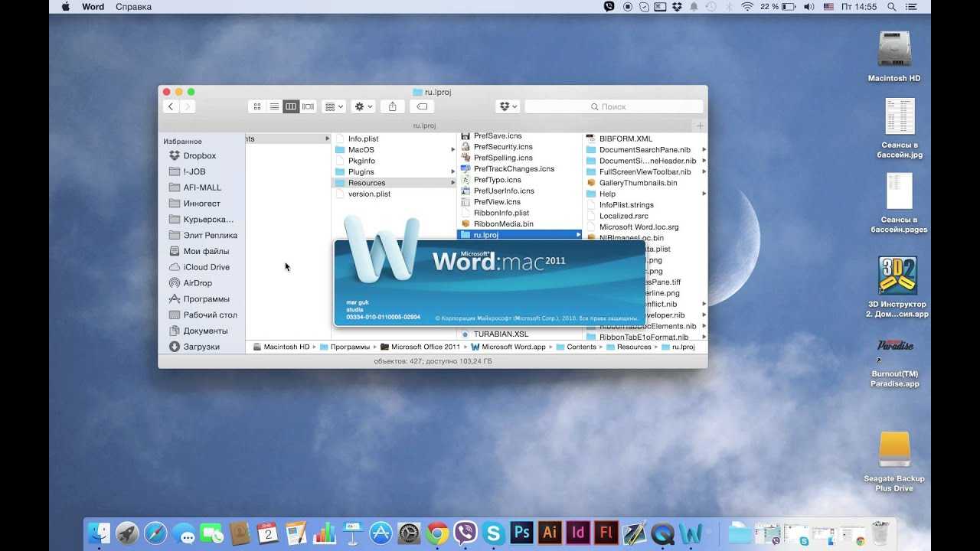
Task: Select the Resources folder row
Action: click(394, 183)
